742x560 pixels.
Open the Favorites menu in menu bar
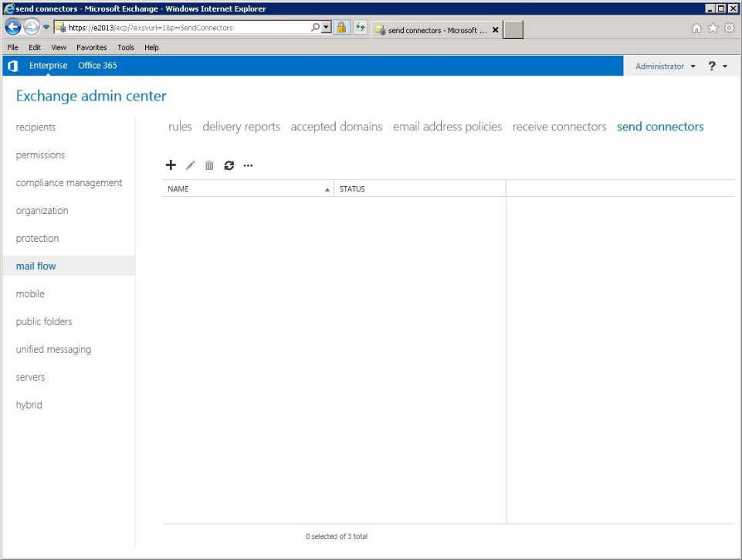point(92,47)
